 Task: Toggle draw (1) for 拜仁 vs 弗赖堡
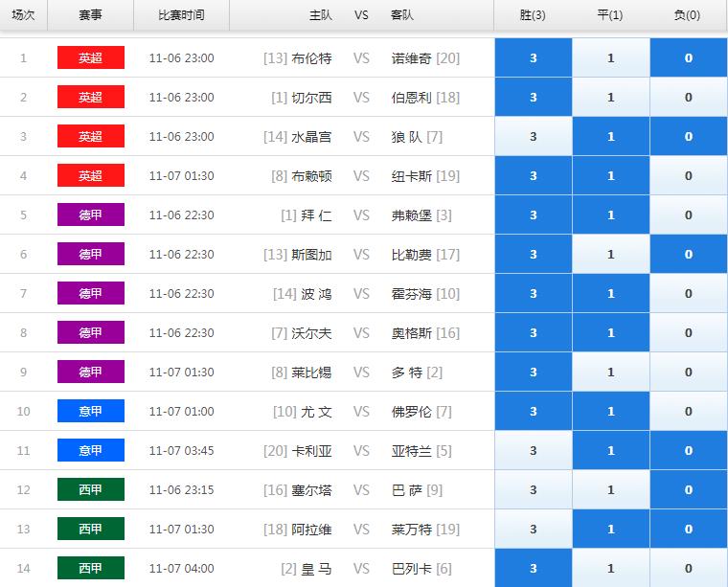[x=611, y=214]
